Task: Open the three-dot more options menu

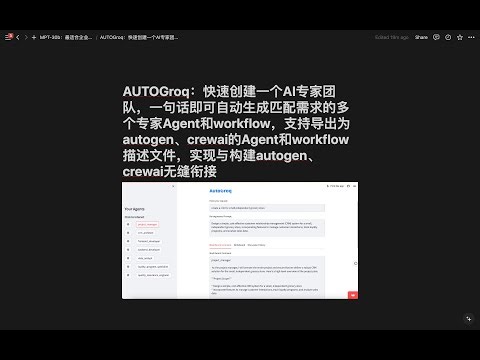Action: (x=471, y=37)
